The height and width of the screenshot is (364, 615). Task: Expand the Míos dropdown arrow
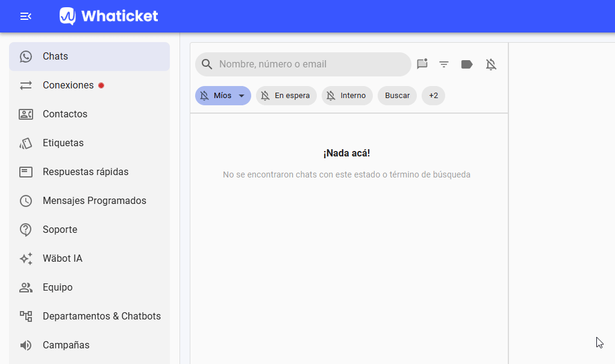[242, 96]
